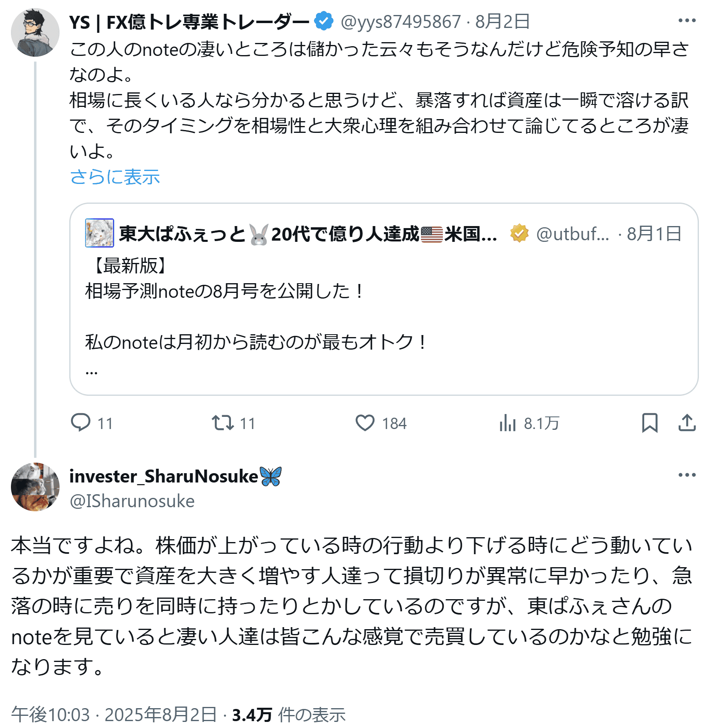Open invester_SharuNosuke display name
707x728 pixels.
pos(164,476)
